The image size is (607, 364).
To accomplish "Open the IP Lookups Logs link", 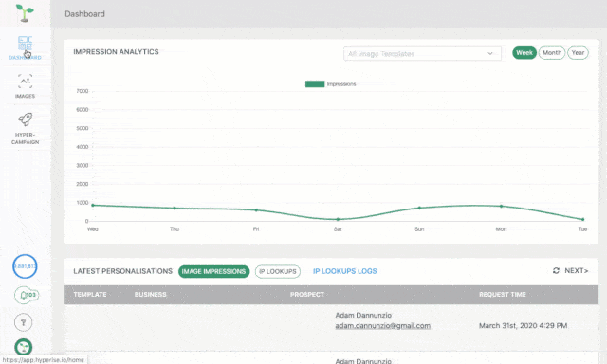I will (x=344, y=271).
